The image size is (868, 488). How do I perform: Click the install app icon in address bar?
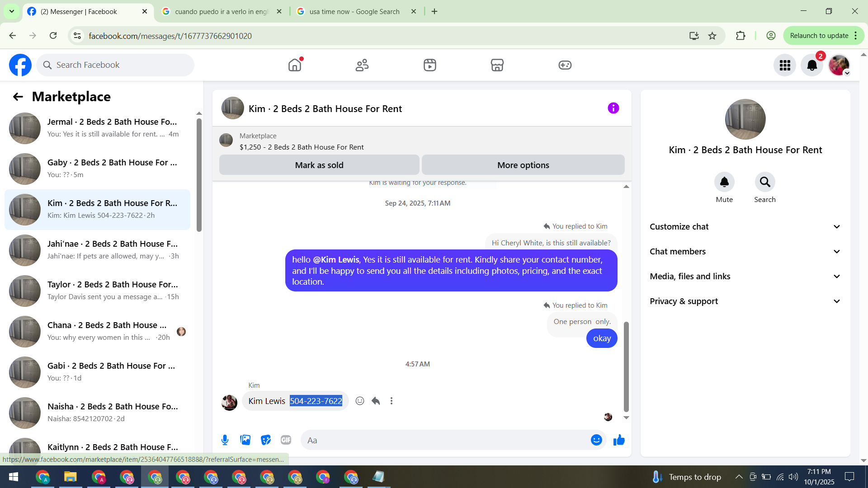694,36
